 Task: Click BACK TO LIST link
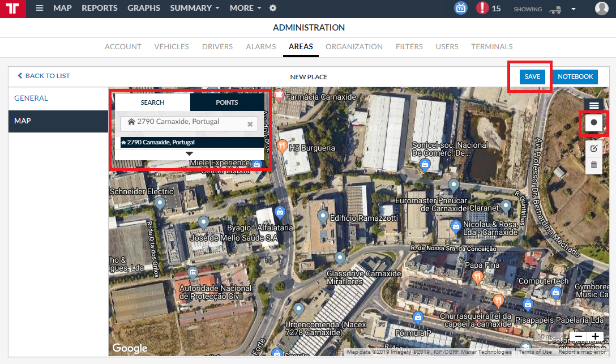(x=44, y=76)
